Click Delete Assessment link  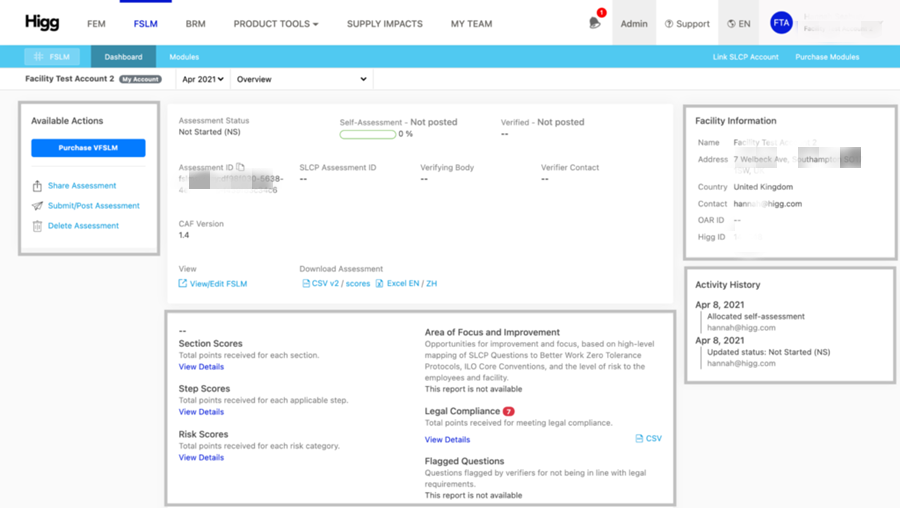pos(83,226)
